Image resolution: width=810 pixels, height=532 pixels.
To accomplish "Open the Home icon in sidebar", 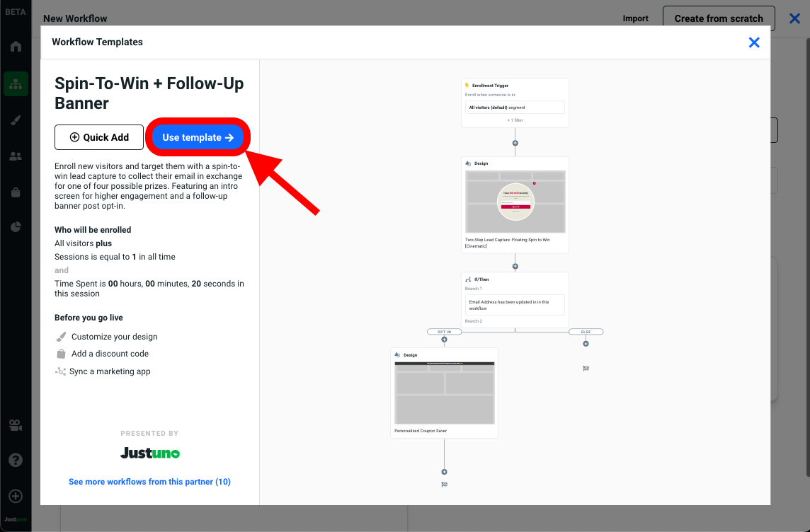I will pos(16,47).
